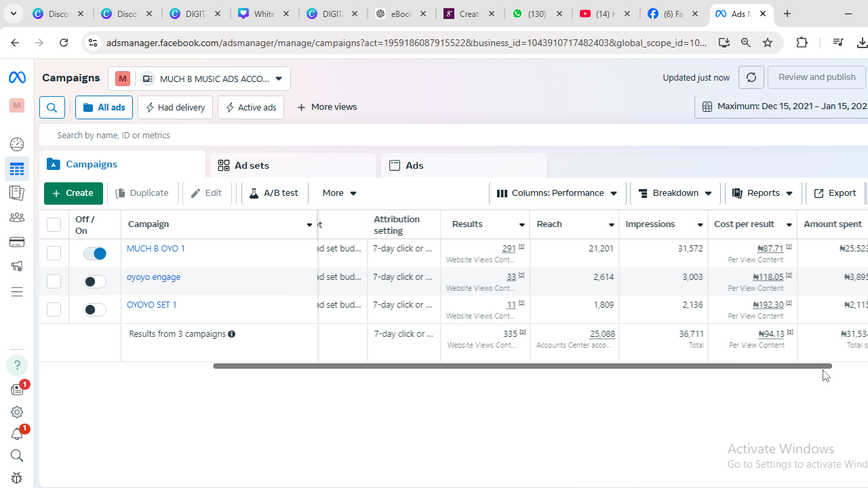This screenshot has height=488, width=868.
Task: Tick the select-all campaigns header checkbox
Action: click(x=54, y=224)
